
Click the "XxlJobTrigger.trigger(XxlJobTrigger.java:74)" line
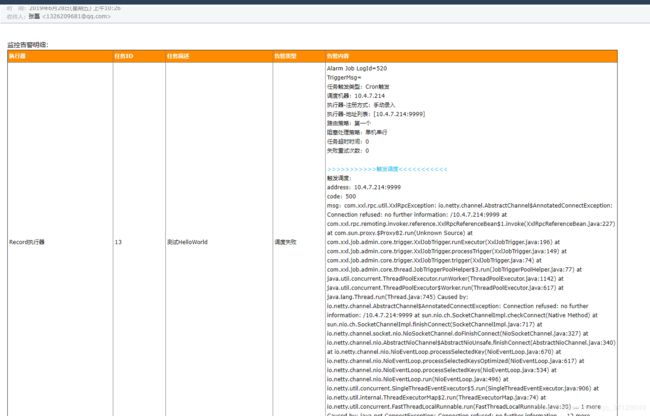[434, 260]
